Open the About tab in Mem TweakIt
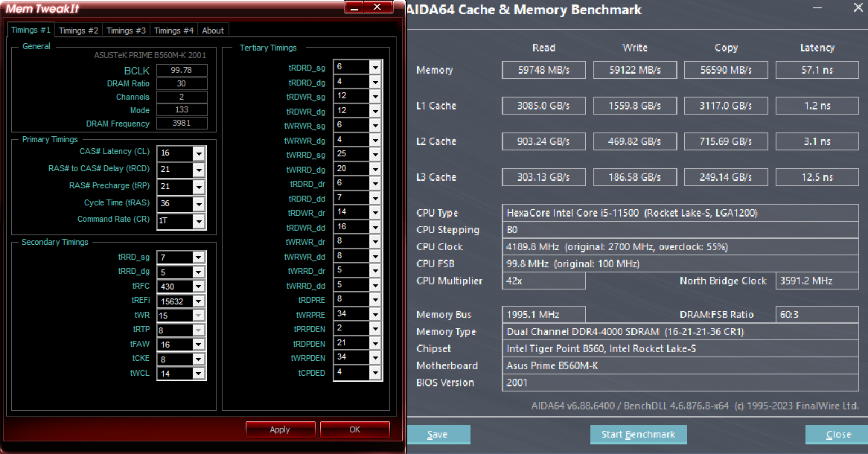Image resolution: width=868 pixels, height=454 pixels. coord(213,31)
